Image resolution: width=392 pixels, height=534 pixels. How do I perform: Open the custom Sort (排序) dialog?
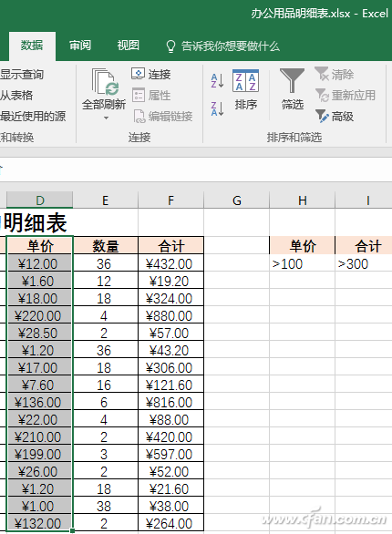(245, 90)
